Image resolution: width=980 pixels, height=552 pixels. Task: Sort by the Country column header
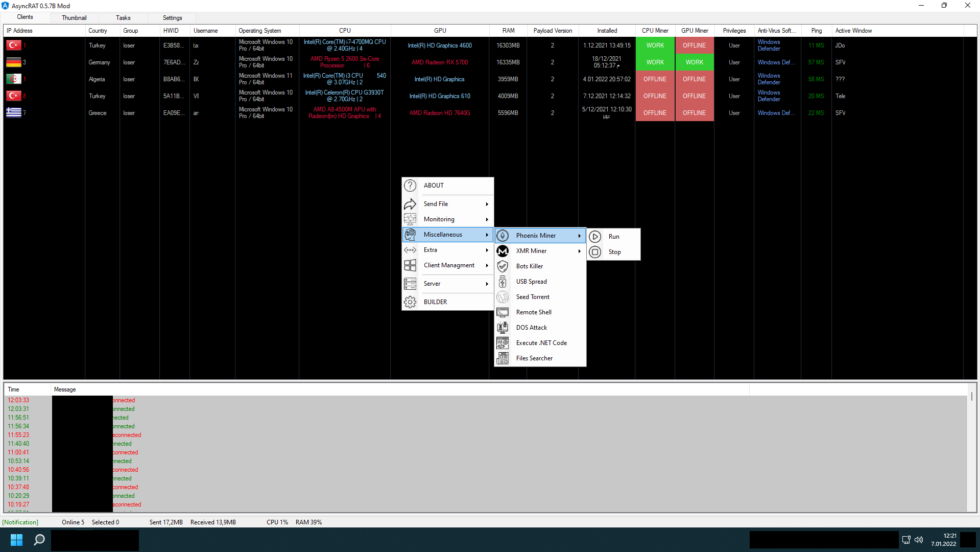pyautogui.click(x=102, y=31)
